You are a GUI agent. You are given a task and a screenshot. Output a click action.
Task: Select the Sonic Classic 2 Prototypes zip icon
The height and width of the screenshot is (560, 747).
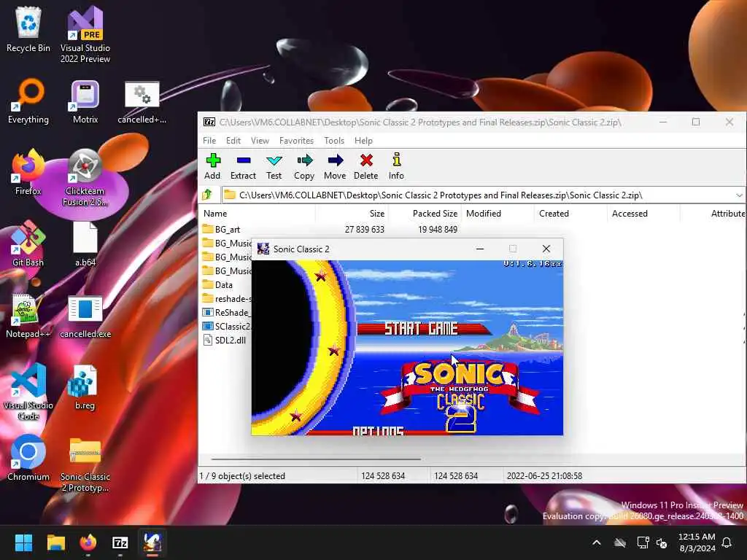click(x=85, y=464)
